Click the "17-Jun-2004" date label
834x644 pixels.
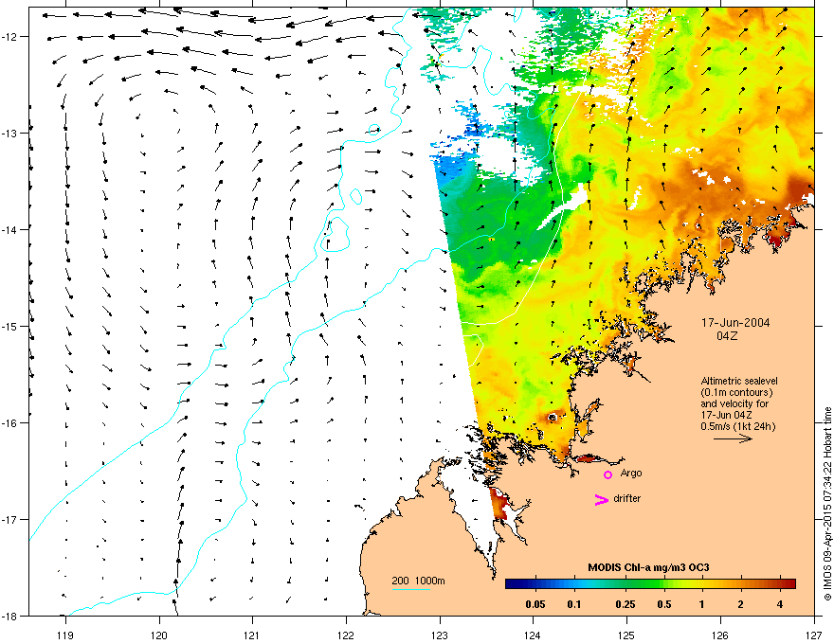click(735, 323)
